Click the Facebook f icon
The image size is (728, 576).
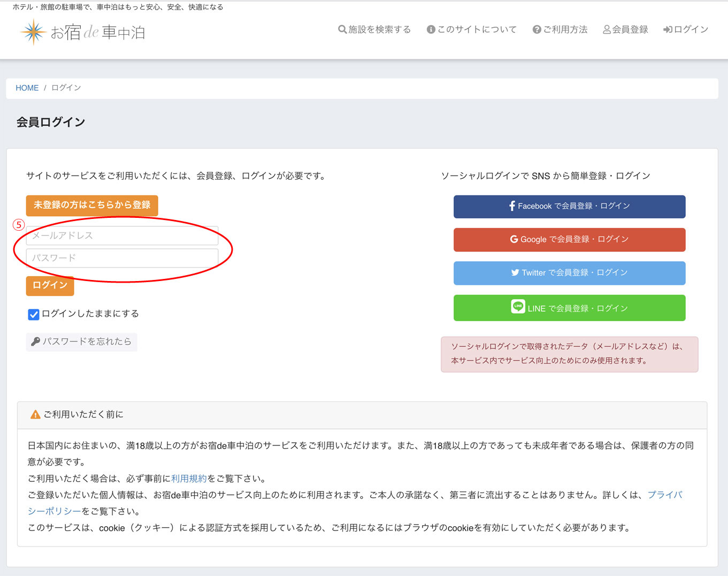point(512,206)
